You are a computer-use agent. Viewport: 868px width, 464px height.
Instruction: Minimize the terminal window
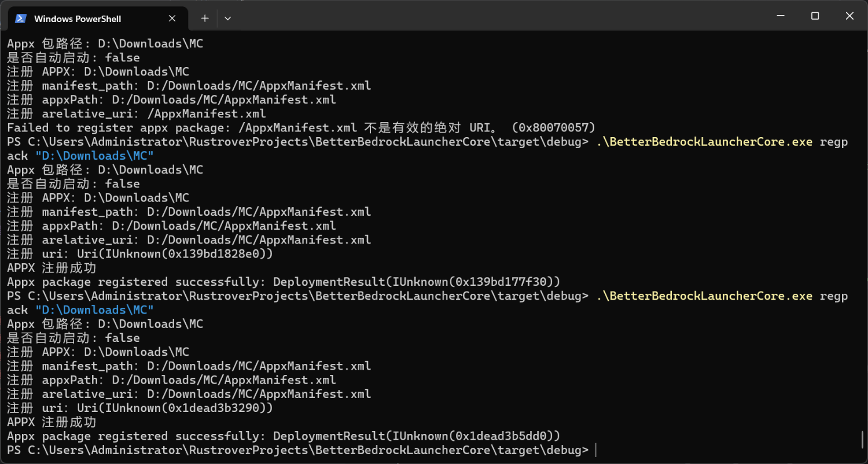[781, 16]
